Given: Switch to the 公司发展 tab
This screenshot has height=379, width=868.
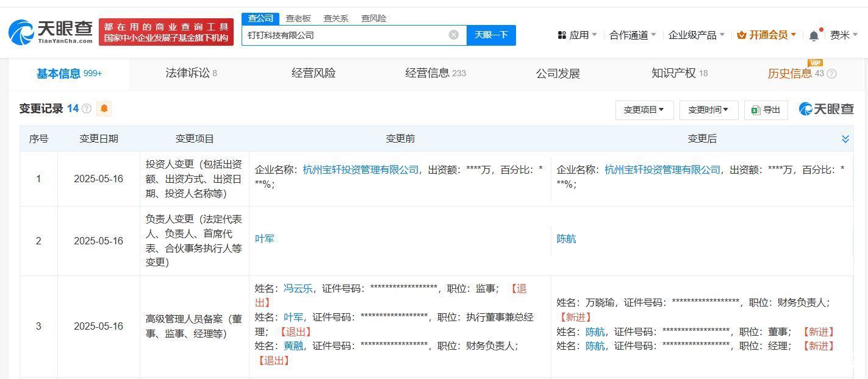Looking at the screenshot, I should point(558,74).
